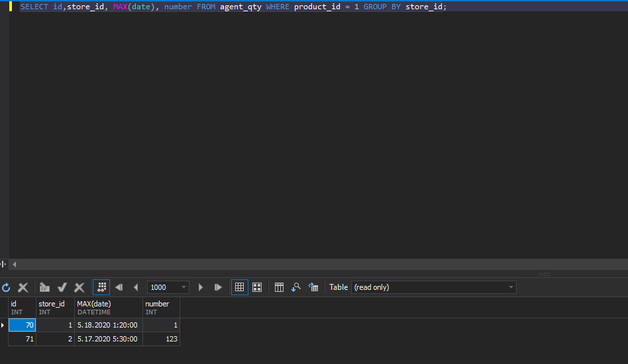Go to first page of records
Screen dimensions: 628x364
(x=119, y=287)
